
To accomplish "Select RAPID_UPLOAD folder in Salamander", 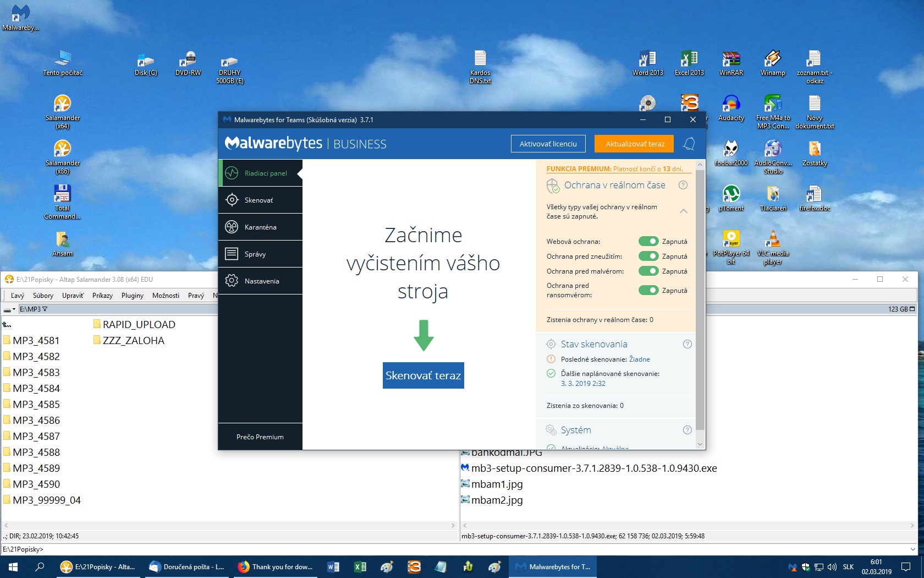I will (134, 324).
